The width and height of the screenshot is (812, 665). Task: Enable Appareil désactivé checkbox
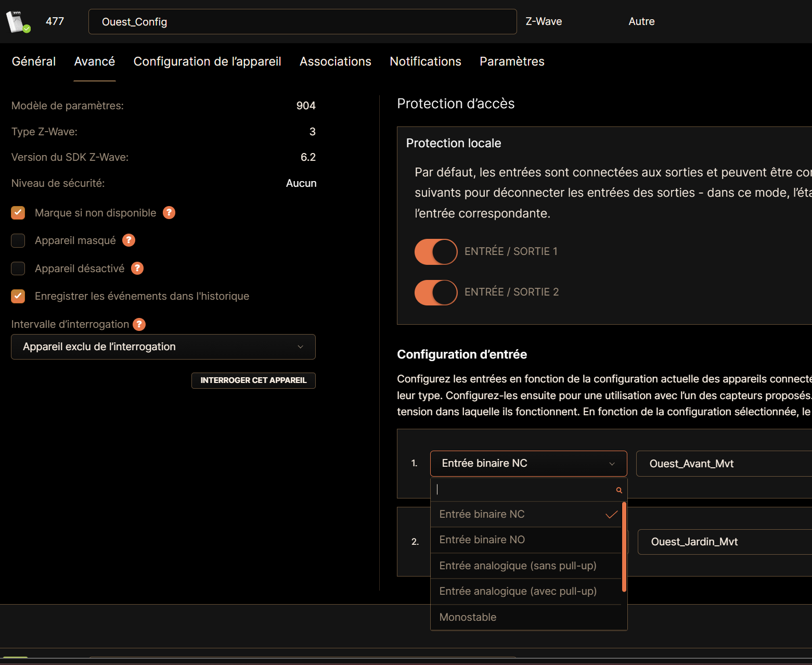(x=18, y=268)
